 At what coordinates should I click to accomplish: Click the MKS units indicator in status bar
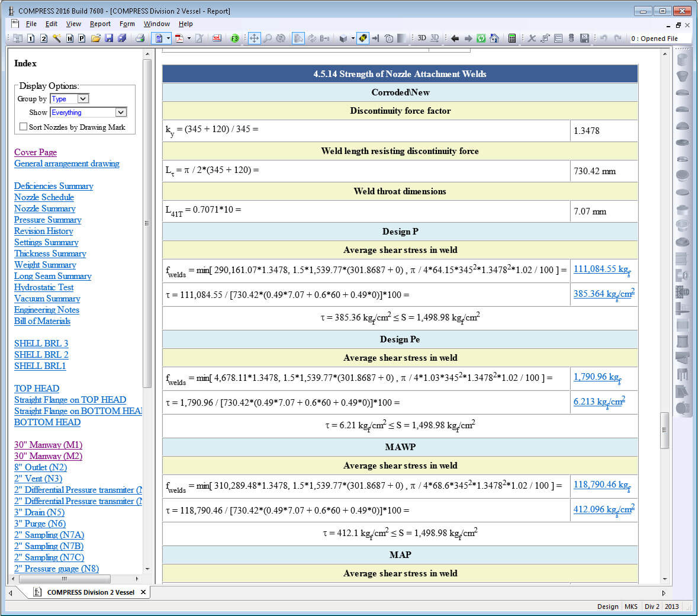pyautogui.click(x=631, y=607)
